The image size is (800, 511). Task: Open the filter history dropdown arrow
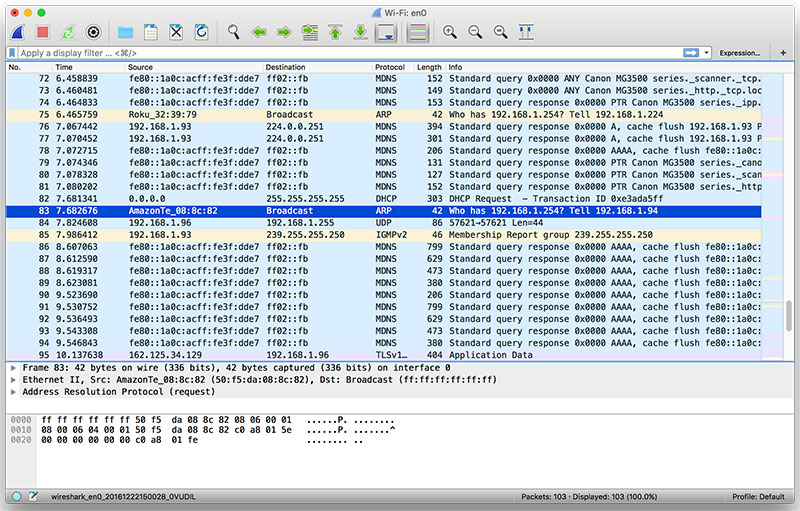pyautogui.click(x=706, y=53)
